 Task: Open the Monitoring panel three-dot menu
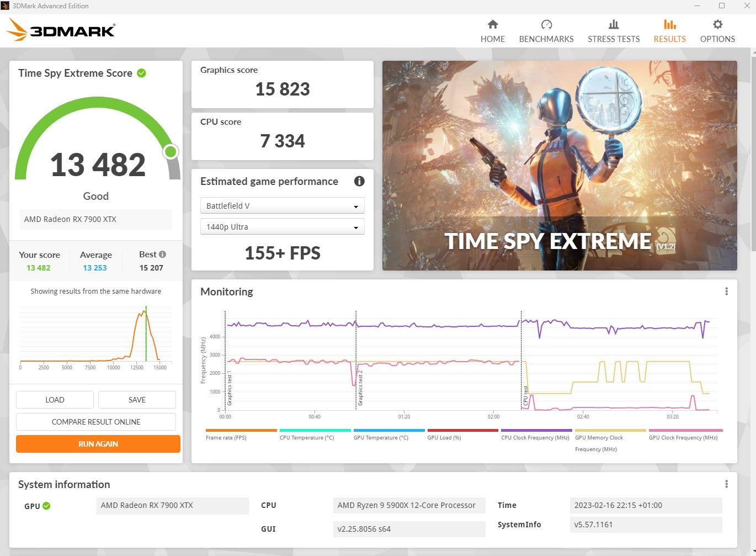click(x=726, y=291)
